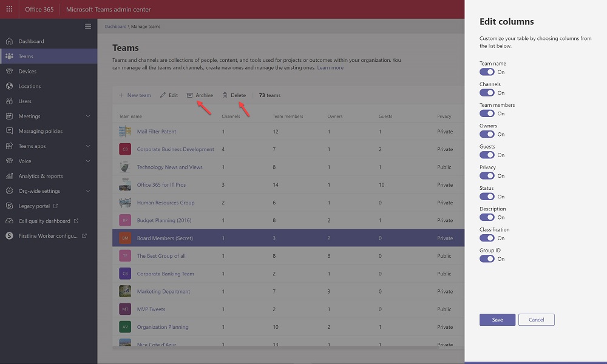This screenshot has width=607, height=364.
Task: Click the Teams people icon in sidebar
Action: [9, 56]
